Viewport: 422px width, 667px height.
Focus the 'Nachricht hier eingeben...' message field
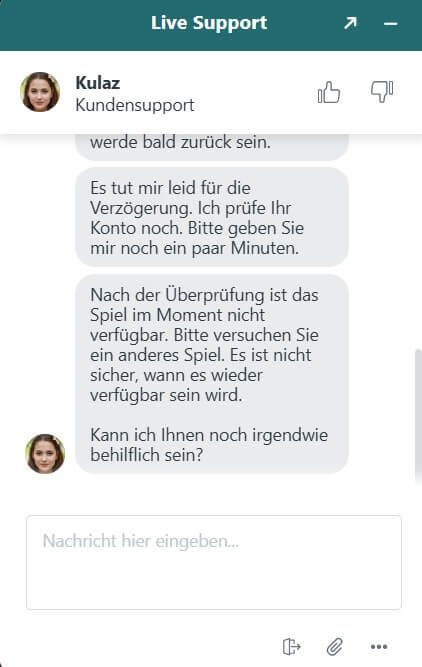pyautogui.click(x=214, y=562)
